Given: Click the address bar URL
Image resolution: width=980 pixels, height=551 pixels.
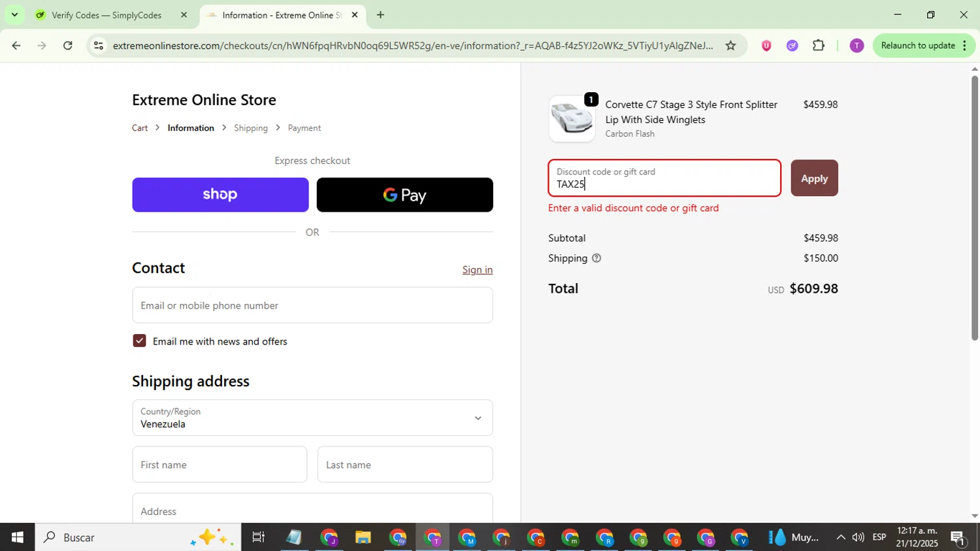Looking at the screenshot, I should point(413,45).
